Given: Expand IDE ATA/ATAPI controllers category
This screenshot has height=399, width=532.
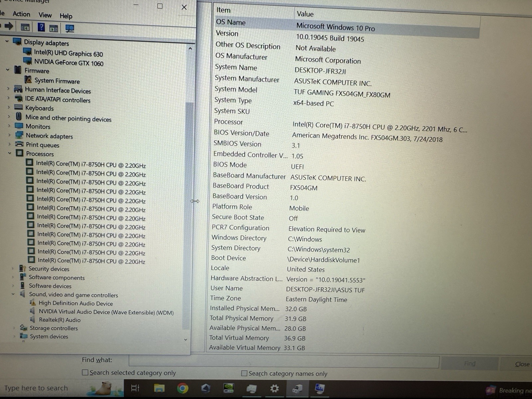Looking at the screenshot, I should (x=9, y=98).
